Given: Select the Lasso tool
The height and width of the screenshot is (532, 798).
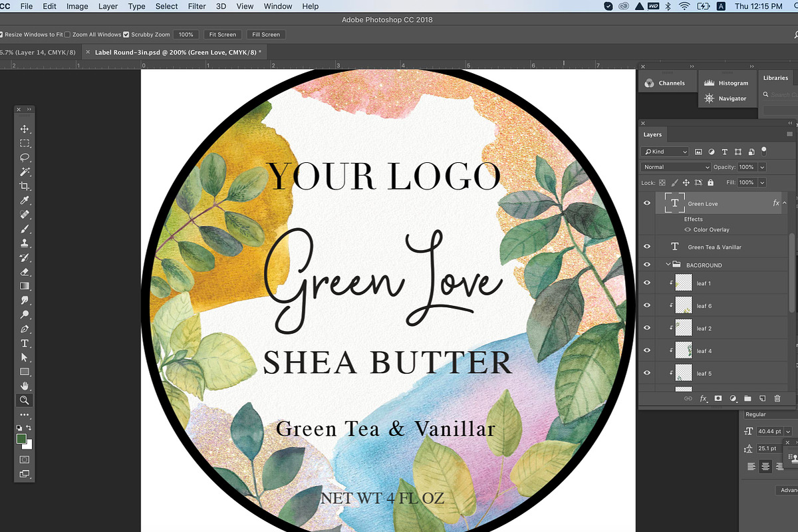Looking at the screenshot, I should (25, 158).
